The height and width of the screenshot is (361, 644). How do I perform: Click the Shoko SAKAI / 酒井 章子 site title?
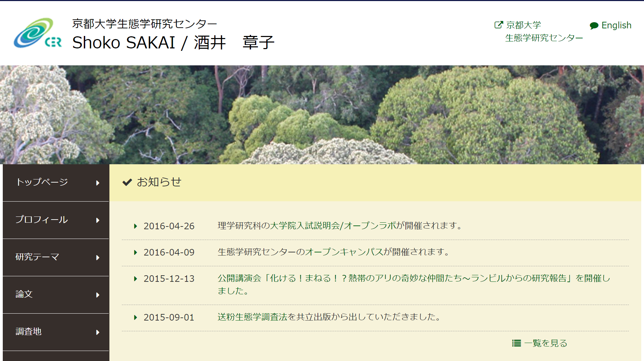point(173,43)
